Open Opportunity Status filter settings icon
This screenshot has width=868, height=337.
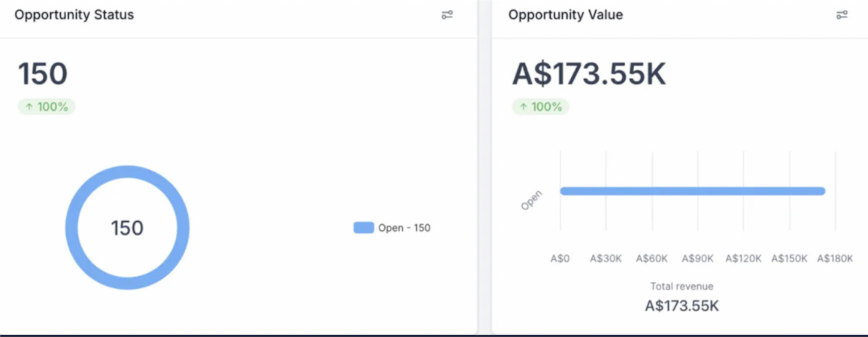[x=447, y=15]
